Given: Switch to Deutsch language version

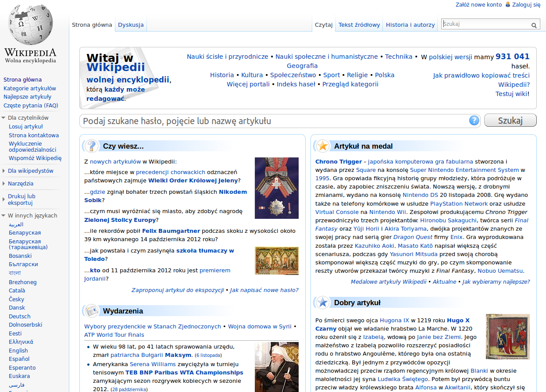Looking at the screenshot, I should coord(20,316).
